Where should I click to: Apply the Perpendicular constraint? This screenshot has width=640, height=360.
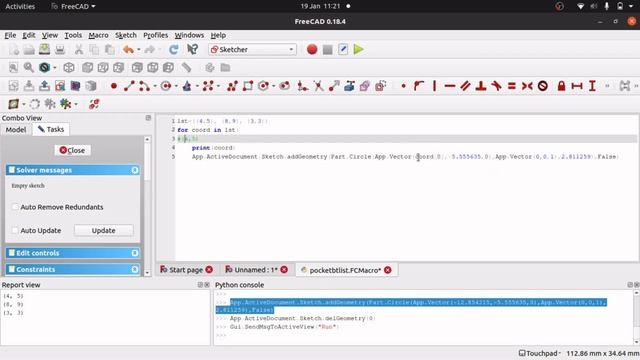click(481, 86)
